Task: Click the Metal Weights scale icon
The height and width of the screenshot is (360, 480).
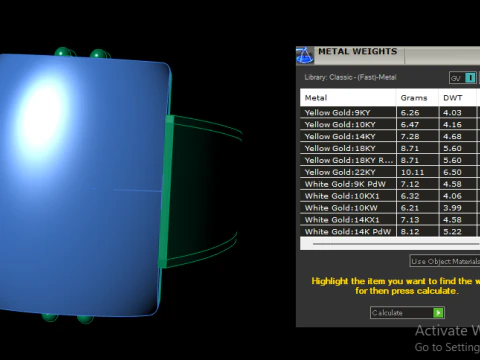Action: click(305, 55)
